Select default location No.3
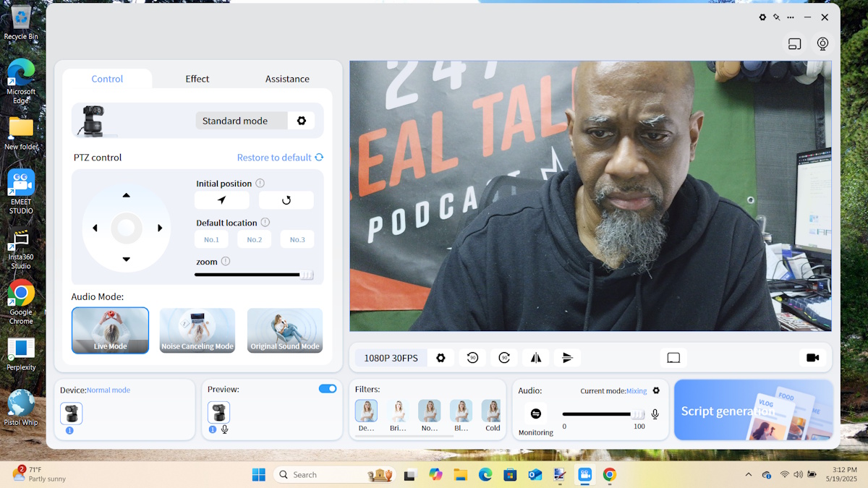The height and width of the screenshot is (488, 868). [x=297, y=239]
